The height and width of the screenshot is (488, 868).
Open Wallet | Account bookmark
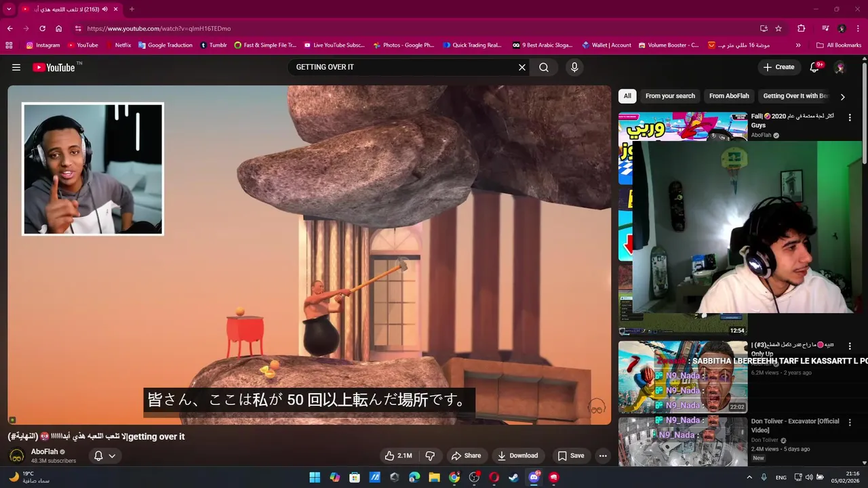(606, 45)
